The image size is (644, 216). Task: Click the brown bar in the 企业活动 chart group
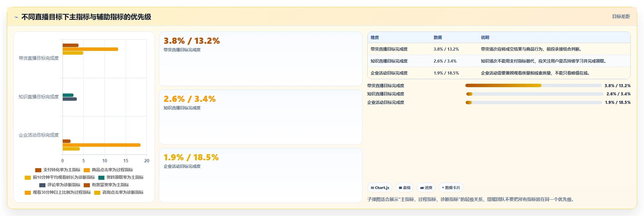[67, 141]
